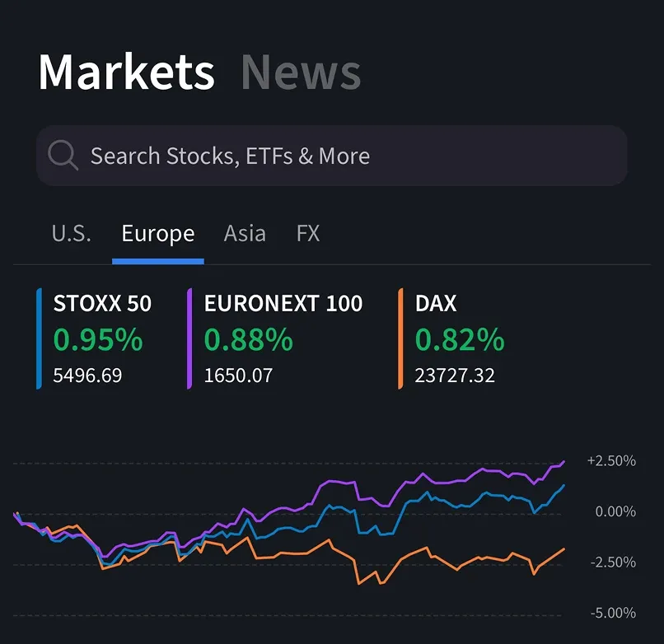Click the orange DAX color bar
664x644 pixels.
point(400,338)
